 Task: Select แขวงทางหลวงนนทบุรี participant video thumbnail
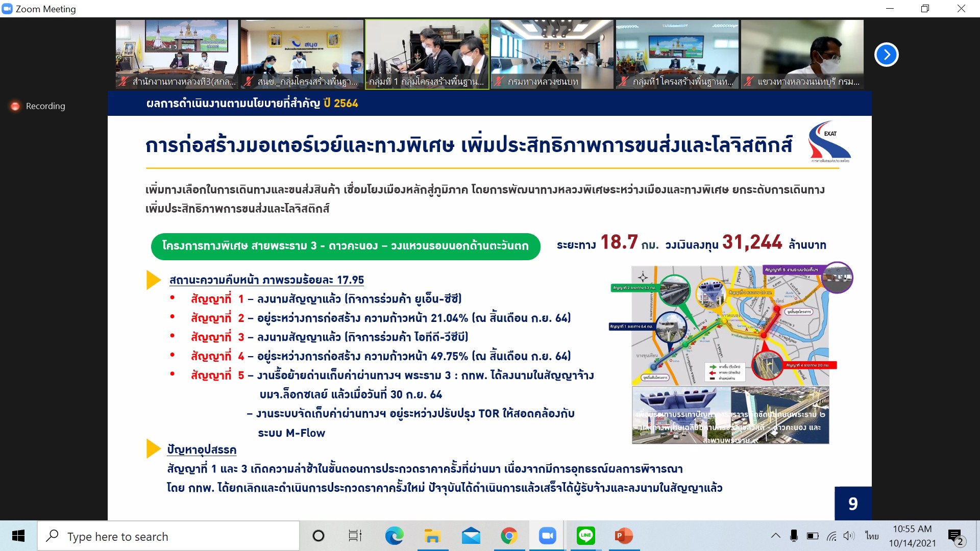point(802,54)
